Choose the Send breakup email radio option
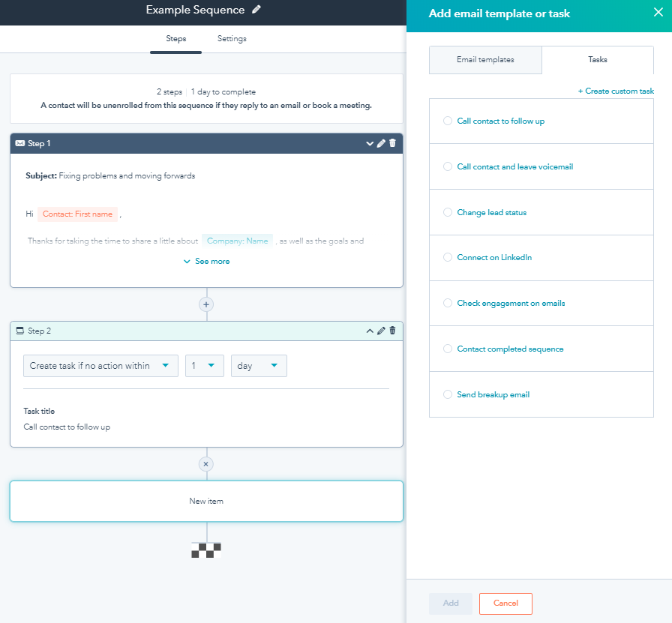This screenshot has width=672, height=623. tap(448, 394)
